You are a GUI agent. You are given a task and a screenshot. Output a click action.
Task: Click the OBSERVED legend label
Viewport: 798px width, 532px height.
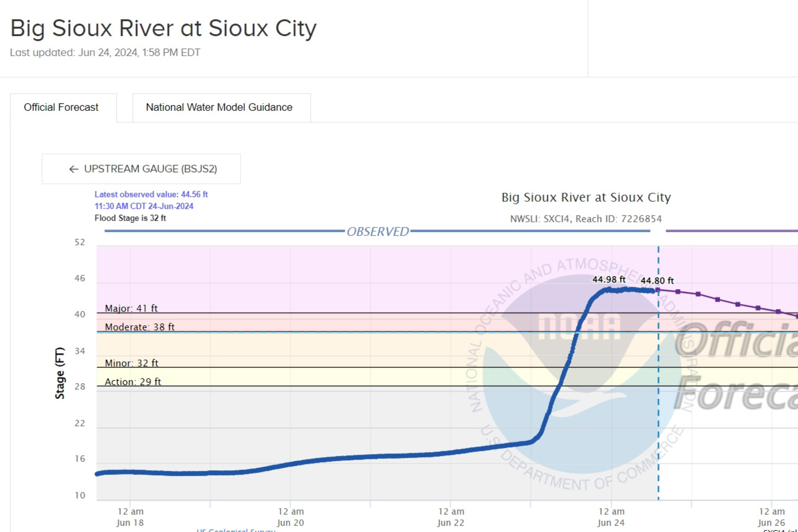click(378, 231)
